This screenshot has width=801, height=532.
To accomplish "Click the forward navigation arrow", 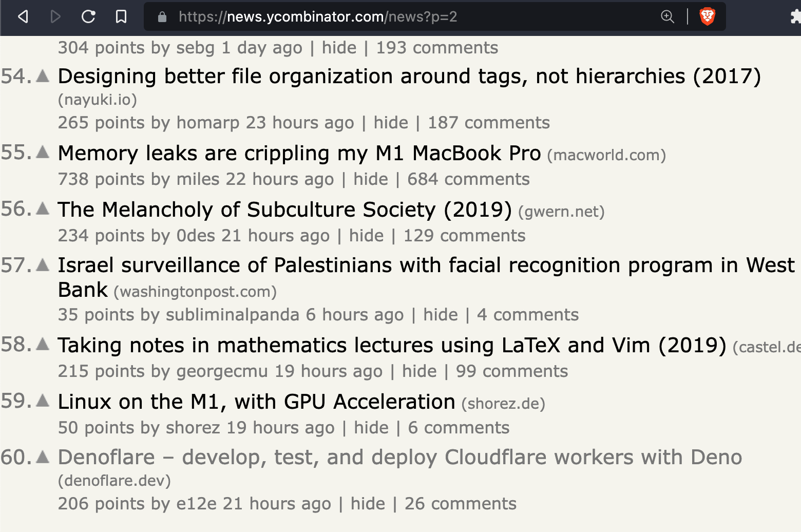I will 55,17.
